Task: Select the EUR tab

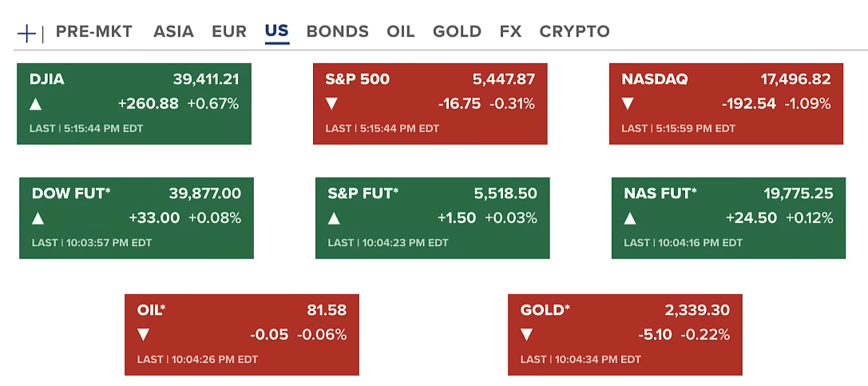Action: (229, 32)
